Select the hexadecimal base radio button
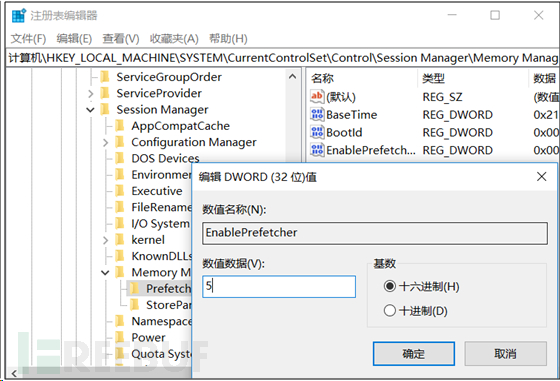The height and width of the screenshot is (381, 560). pos(390,286)
